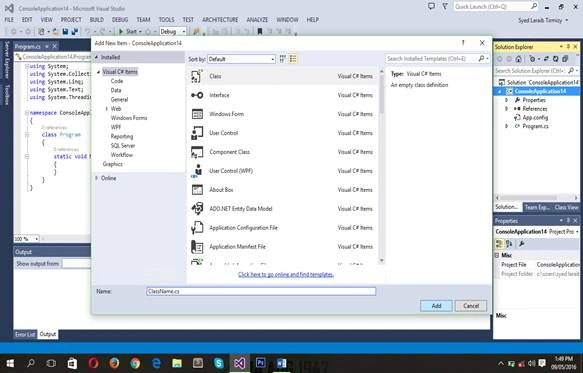Select Application Configuration File template
The width and height of the screenshot is (583, 373).
pos(283,228)
